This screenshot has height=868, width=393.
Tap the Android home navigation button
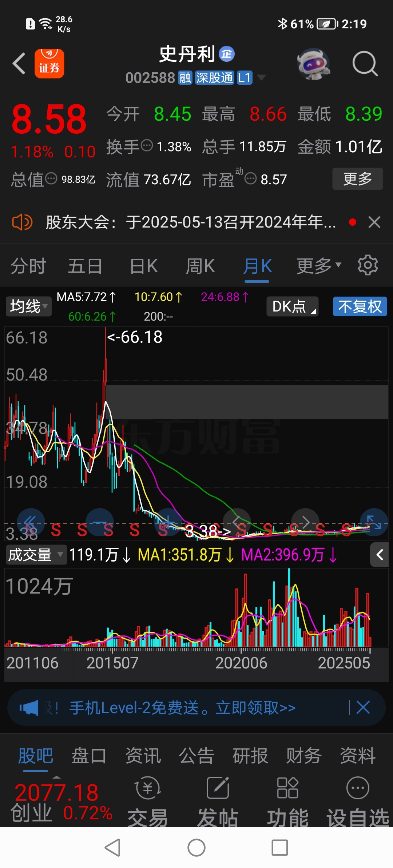click(196, 848)
